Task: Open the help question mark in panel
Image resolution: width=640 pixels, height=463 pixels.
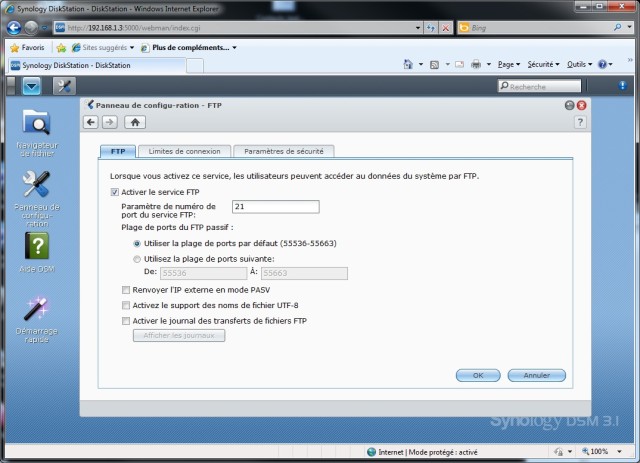Action: pos(580,122)
